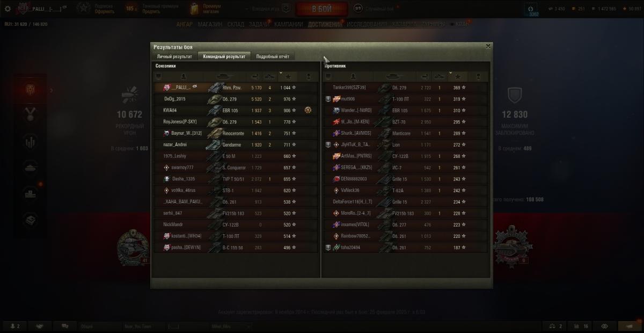Screen dimensions: 644x333
Task: Sort allies by experience star column
Action: click(x=288, y=76)
